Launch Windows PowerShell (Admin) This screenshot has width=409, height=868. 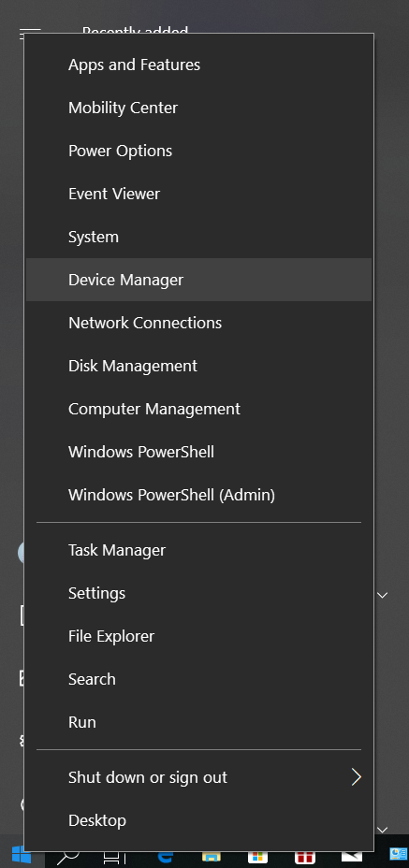pyautogui.click(x=198, y=495)
